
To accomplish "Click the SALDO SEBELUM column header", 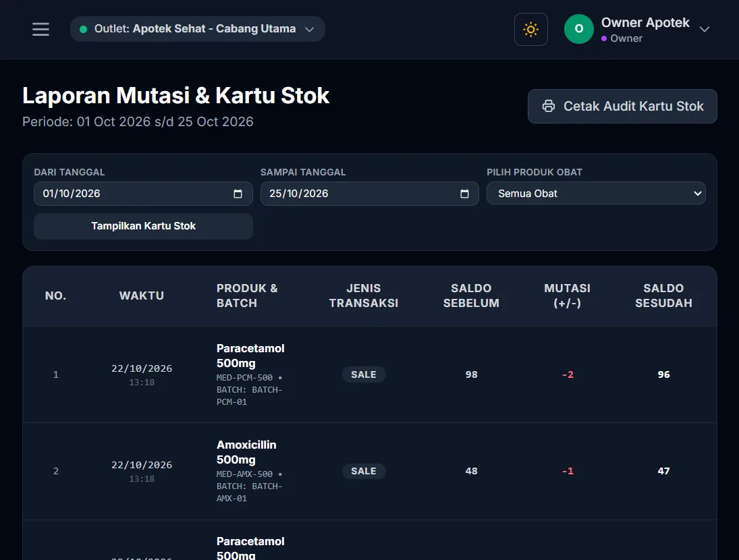I will coord(471,296).
